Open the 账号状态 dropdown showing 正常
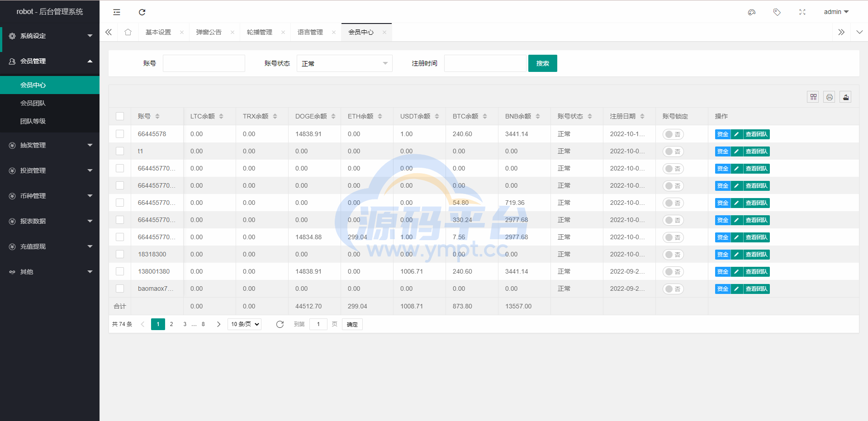 click(345, 63)
